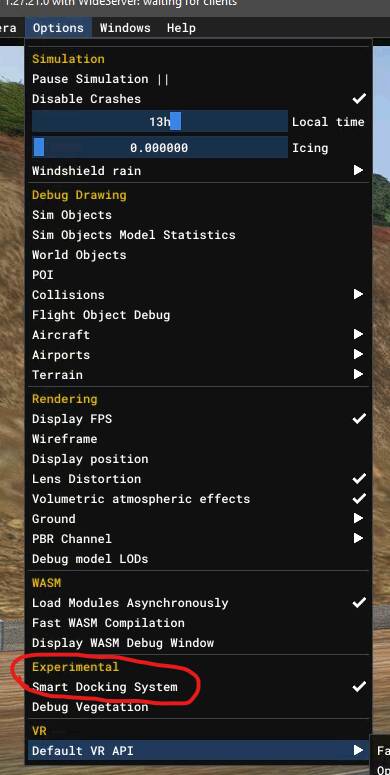The image size is (390, 775).
Task: Open the Windows menu
Action: [x=125, y=28]
